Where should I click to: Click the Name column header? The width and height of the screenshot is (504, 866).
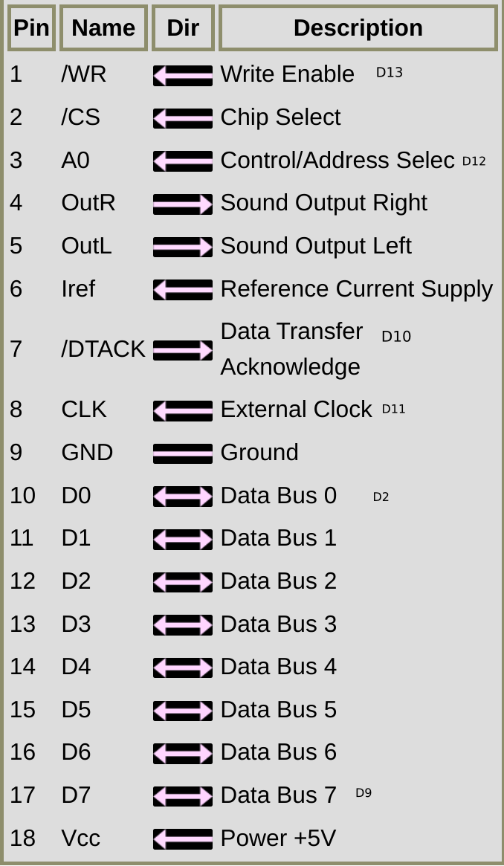(x=103, y=28)
